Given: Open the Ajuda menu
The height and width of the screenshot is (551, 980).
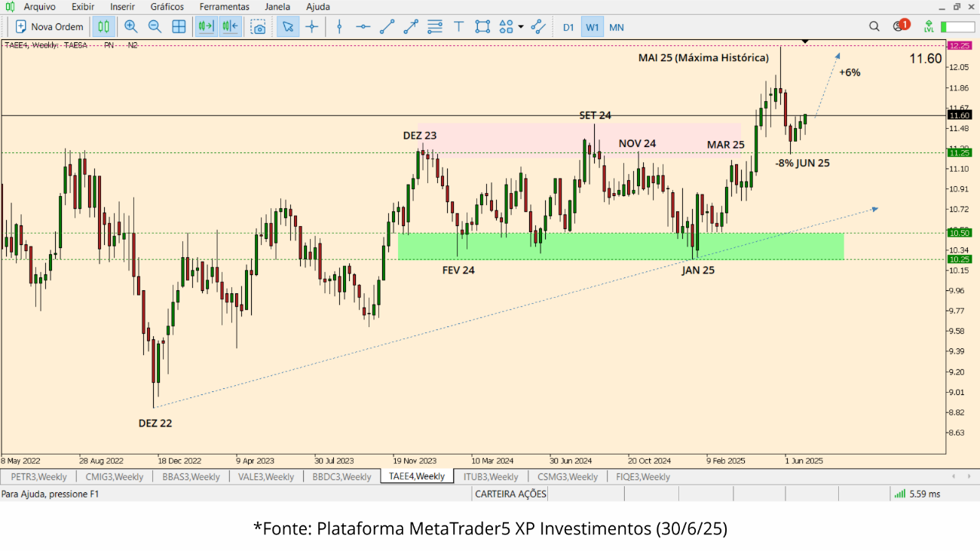Looking at the screenshot, I should pyautogui.click(x=318, y=7).
